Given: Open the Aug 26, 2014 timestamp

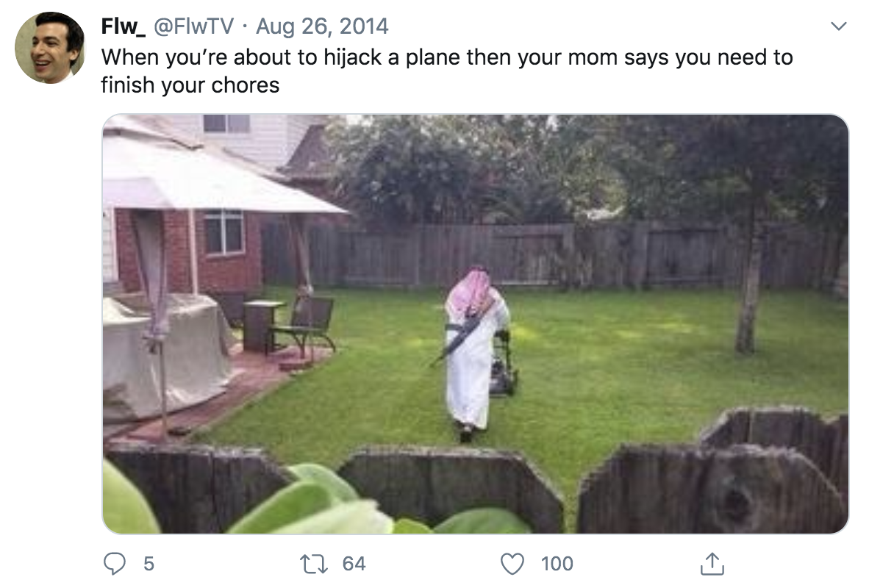Looking at the screenshot, I should [x=322, y=26].
